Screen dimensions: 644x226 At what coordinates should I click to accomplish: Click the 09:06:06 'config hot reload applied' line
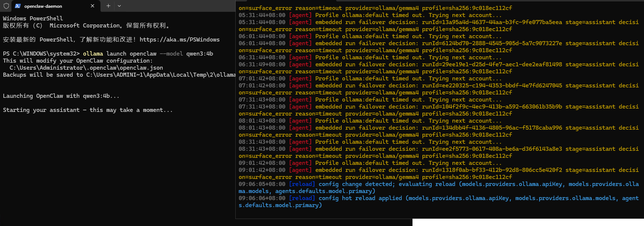pos(439,198)
